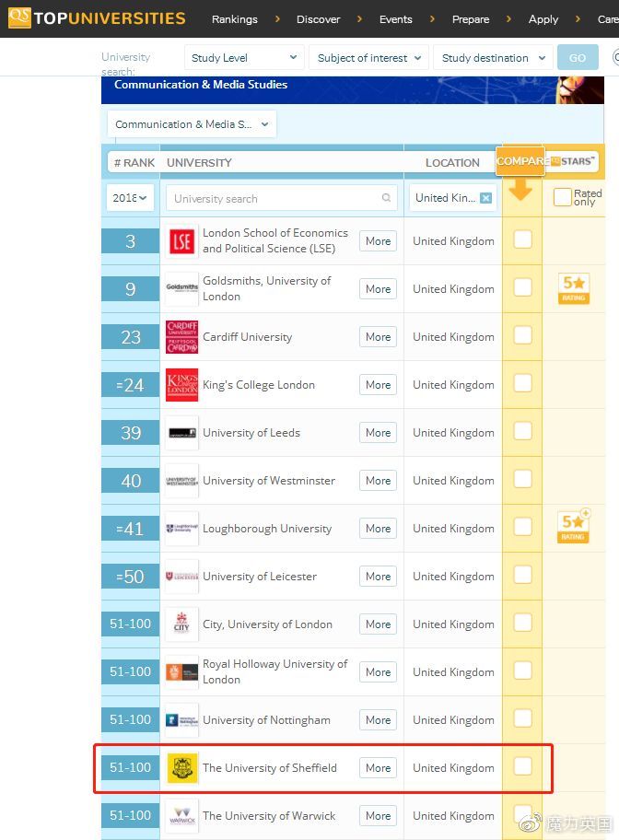Enable the Rated only checkbox
The width and height of the screenshot is (619, 840).
(x=562, y=197)
